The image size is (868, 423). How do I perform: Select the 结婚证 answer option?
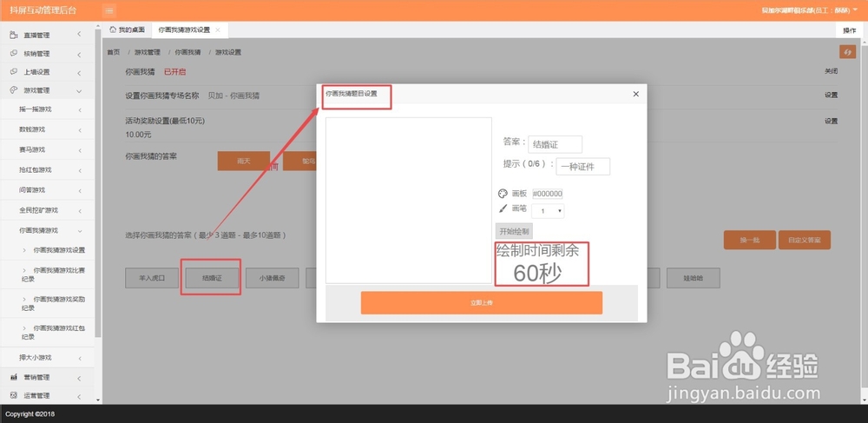click(x=212, y=279)
